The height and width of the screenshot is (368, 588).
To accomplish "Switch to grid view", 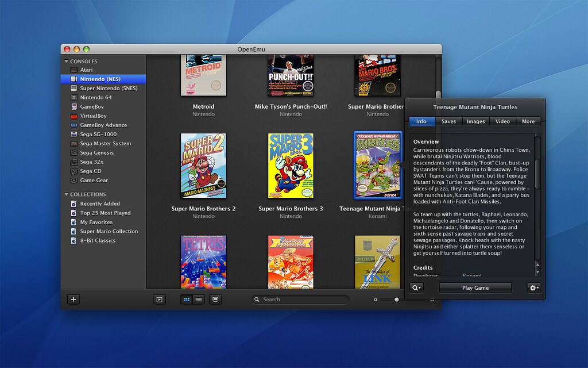I will [187, 299].
